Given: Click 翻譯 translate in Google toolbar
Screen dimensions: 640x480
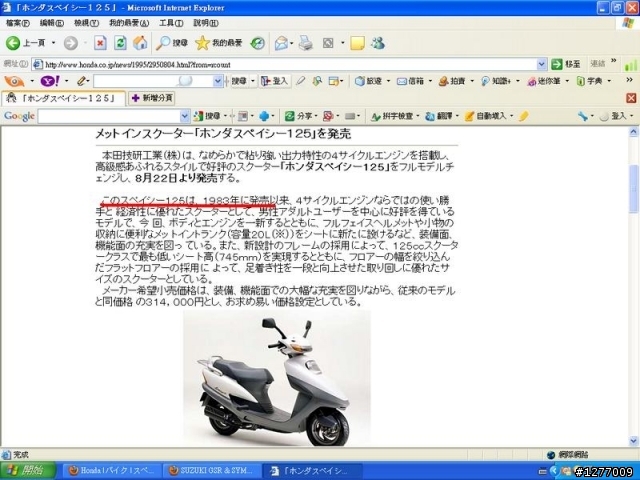Looking at the screenshot, I should pyautogui.click(x=439, y=116).
